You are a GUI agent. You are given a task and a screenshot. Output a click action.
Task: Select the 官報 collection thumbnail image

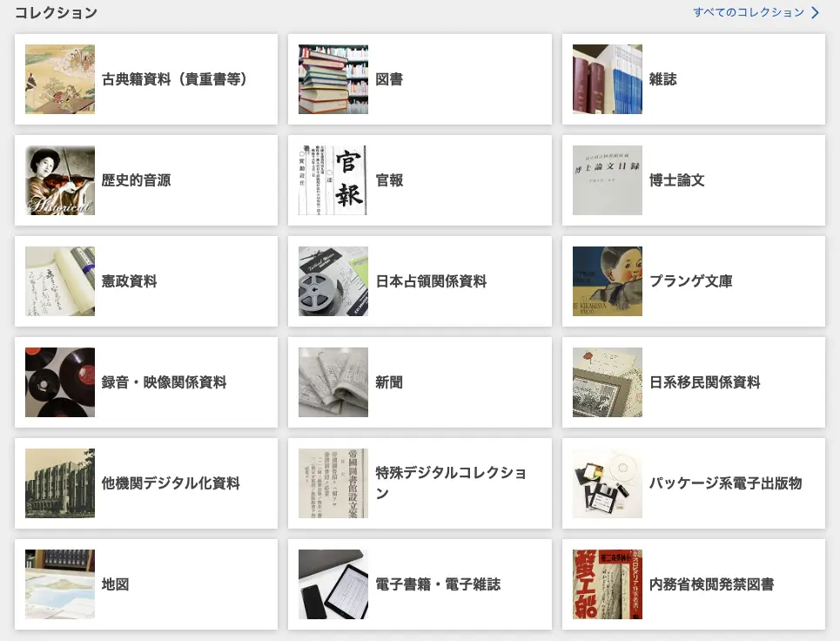click(333, 180)
